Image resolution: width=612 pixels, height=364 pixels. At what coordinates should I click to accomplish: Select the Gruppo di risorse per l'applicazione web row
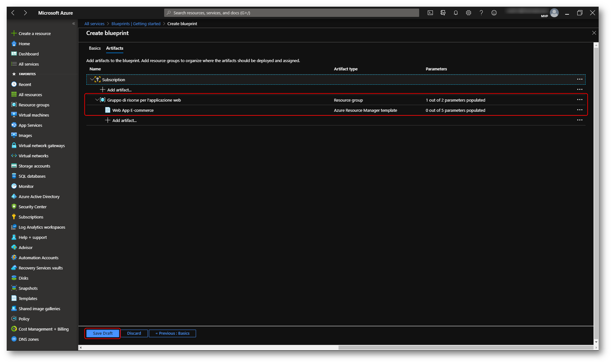[336, 100]
